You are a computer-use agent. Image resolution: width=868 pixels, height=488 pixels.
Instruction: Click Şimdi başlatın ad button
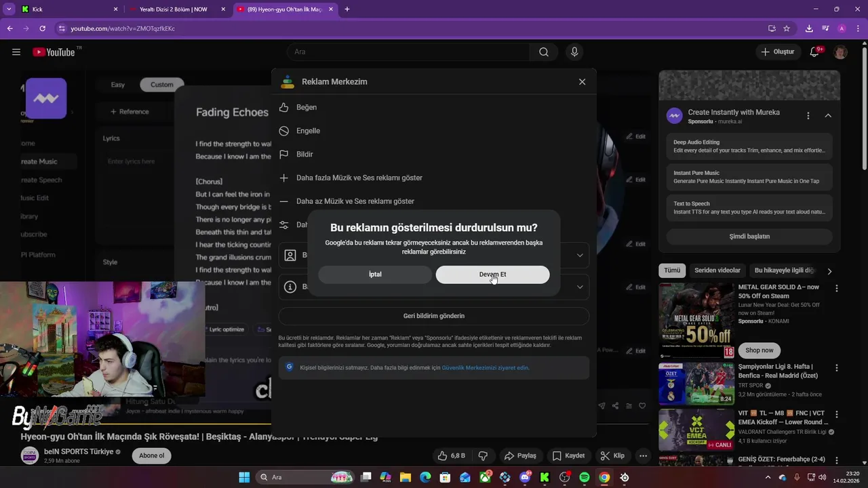click(x=749, y=237)
